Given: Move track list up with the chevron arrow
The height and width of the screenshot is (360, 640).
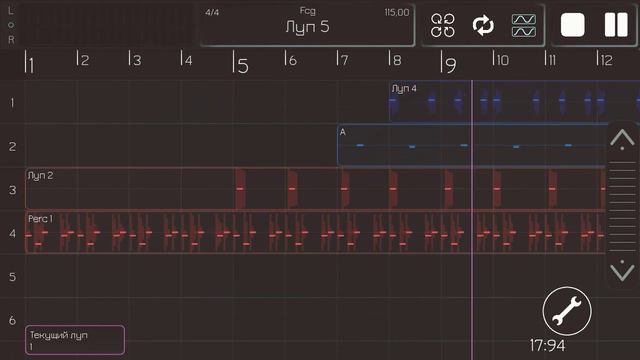Looking at the screenshot, I should click(622, 139).
